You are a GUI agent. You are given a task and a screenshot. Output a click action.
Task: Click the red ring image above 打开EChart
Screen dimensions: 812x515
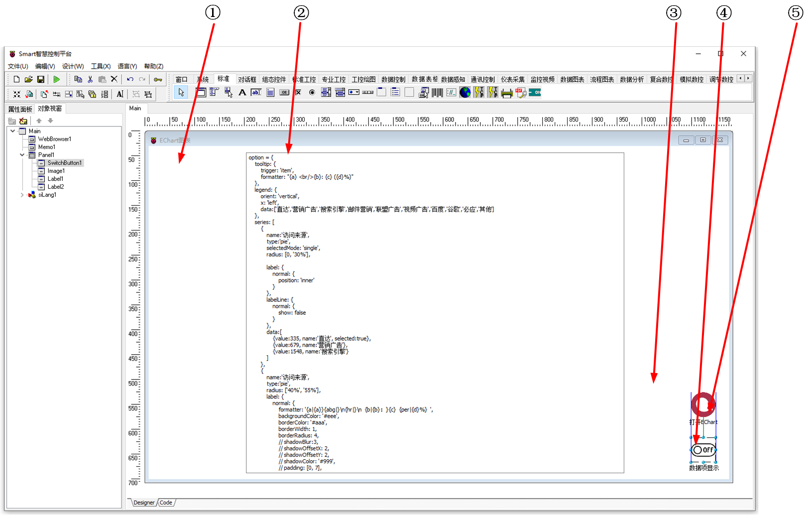pyautogui.click(x=703, y=404)
